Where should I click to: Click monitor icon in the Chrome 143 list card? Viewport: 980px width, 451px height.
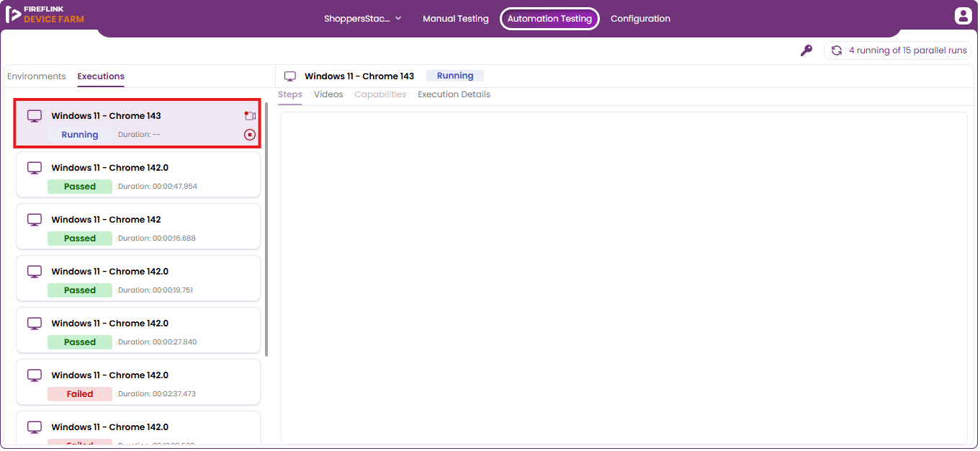click(35, 116)
